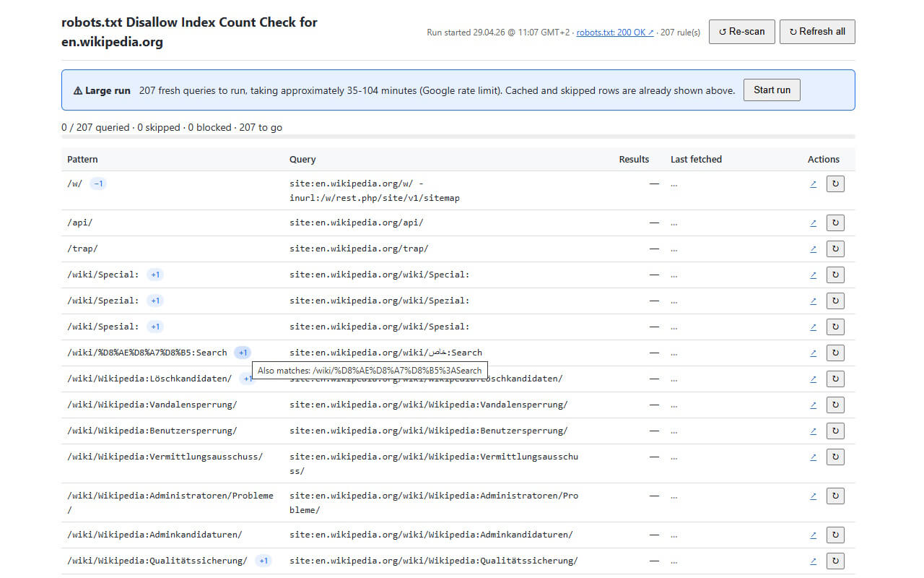Open the external search link for the /api/ row
Image resolution: width=924 pixels, height=578 pixels.
click(814, 223)
